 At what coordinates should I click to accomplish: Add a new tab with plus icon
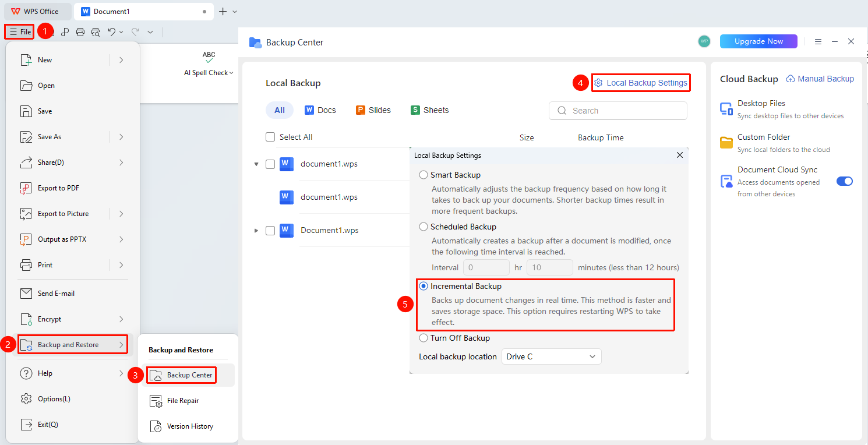(x=223, y=11)
